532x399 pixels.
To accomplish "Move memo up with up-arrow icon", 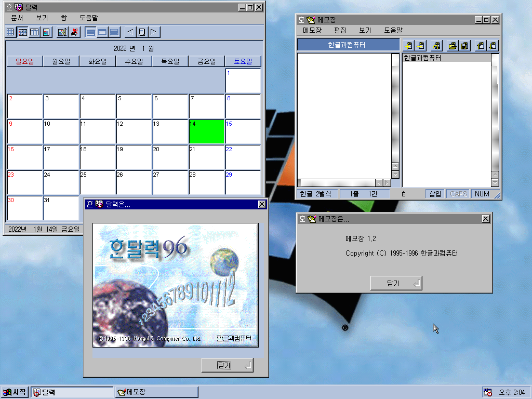I will tap(481, 45).
